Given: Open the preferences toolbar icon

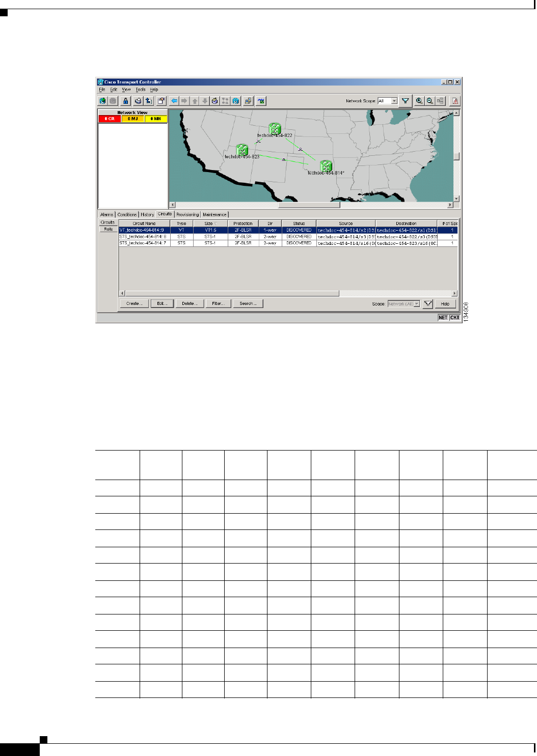Looking at the screenshot, I should [161, 101].
